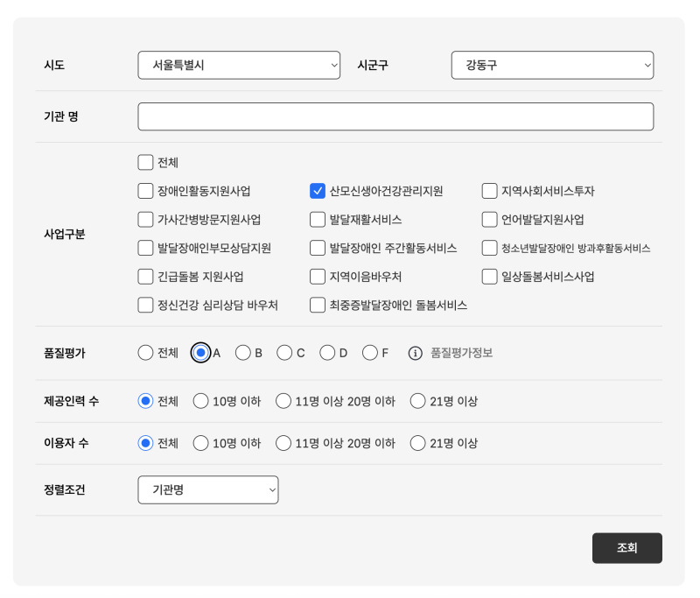This screenshot has width=700, height=598.
Task: Check 언어발달지원사업 checkbox
Action: [x=489, y=220]
